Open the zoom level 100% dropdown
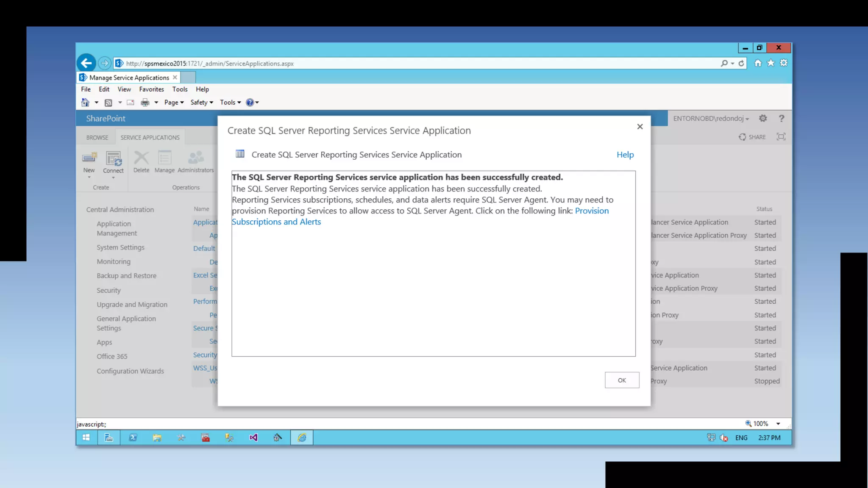This screenshot has width=868, height=488. (778, 424)
